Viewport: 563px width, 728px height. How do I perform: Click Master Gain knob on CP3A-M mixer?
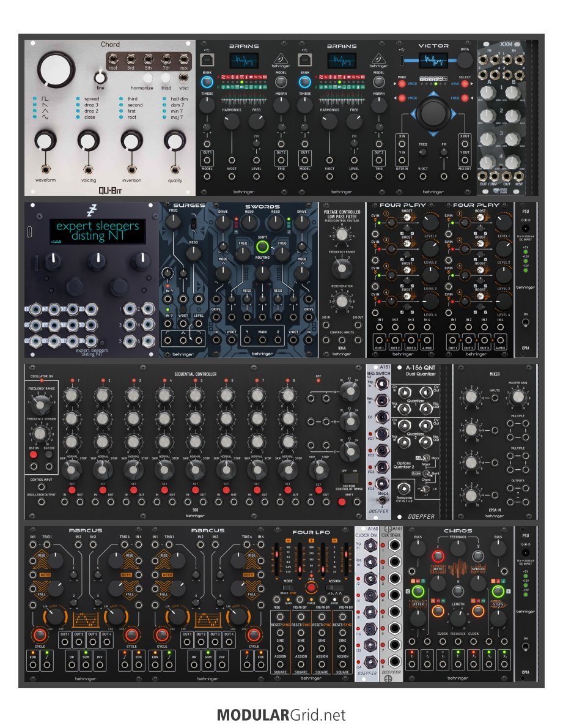point(518,396)
